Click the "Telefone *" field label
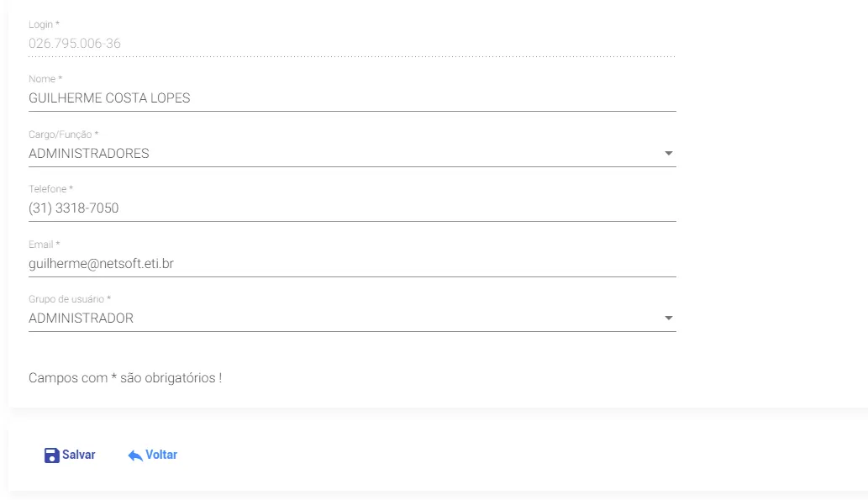868x500 pixels. click(x=50, y=189)
